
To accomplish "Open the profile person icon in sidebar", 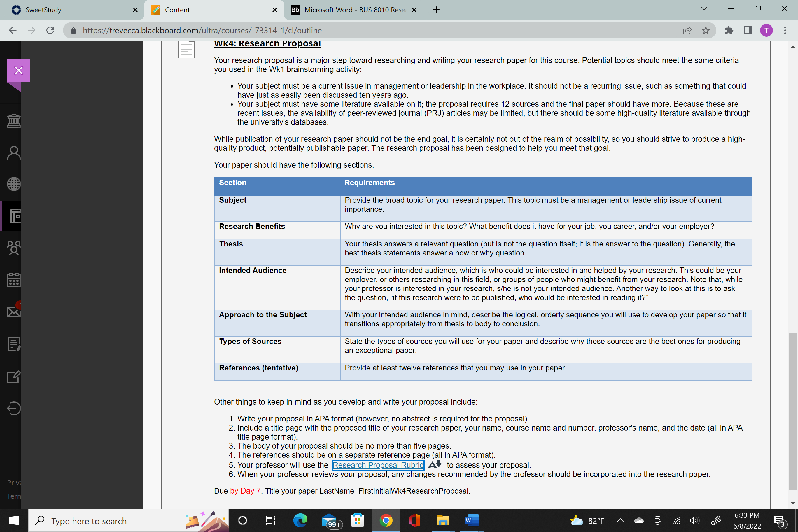I will [14, 153].
